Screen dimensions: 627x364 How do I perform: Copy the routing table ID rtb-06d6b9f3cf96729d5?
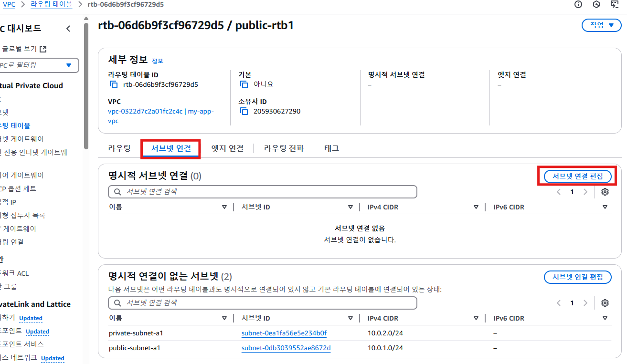(x=114, y=85)
